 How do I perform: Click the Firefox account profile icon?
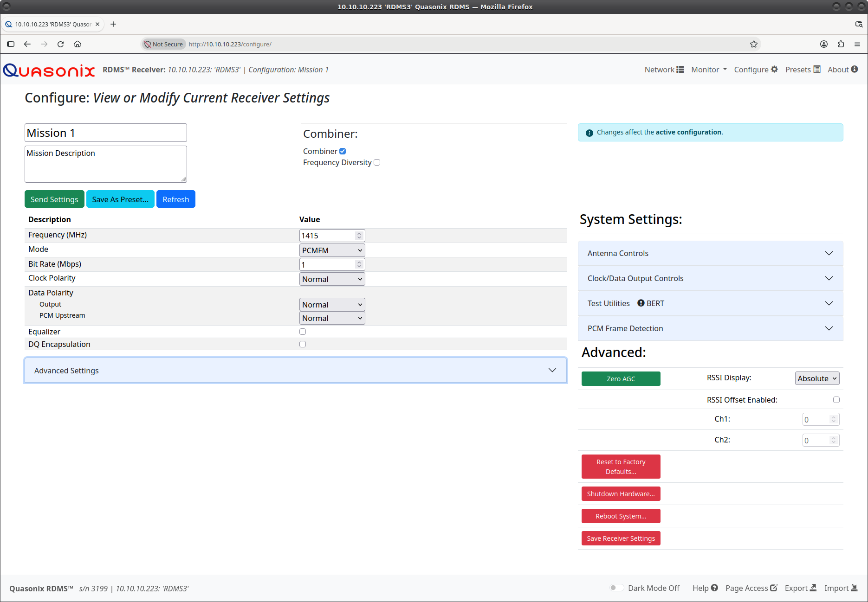824,44
